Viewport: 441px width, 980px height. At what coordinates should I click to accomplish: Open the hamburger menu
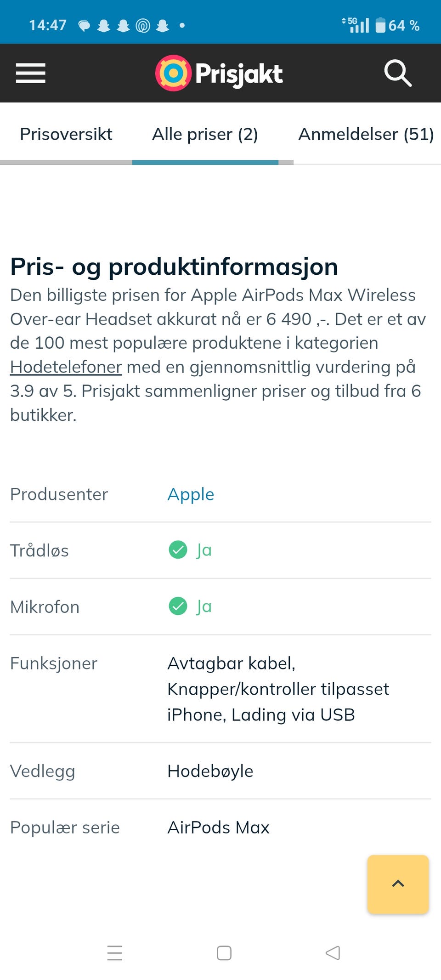(30, 73)
